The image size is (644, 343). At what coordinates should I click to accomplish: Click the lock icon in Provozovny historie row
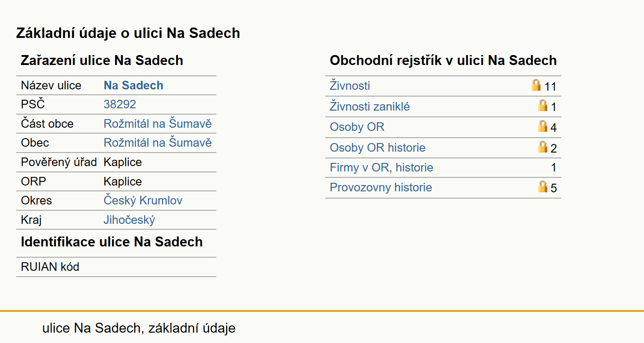[x=543, y=186]
